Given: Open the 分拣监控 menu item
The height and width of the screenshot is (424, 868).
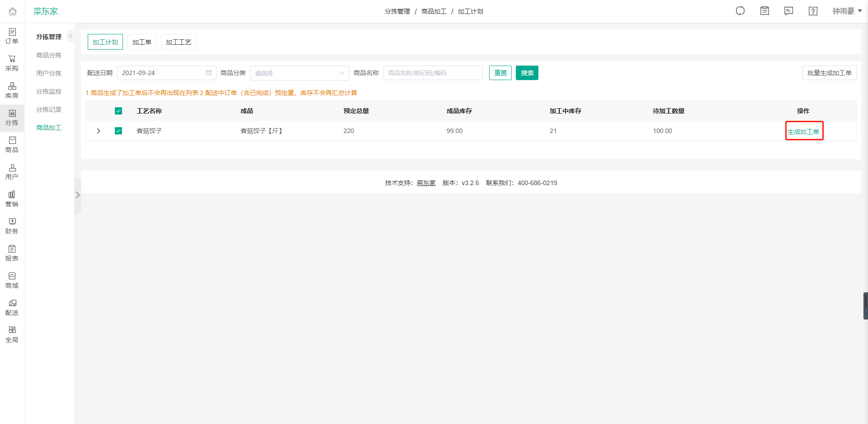Looking at the screenshot, I should (x=48, y=91).
